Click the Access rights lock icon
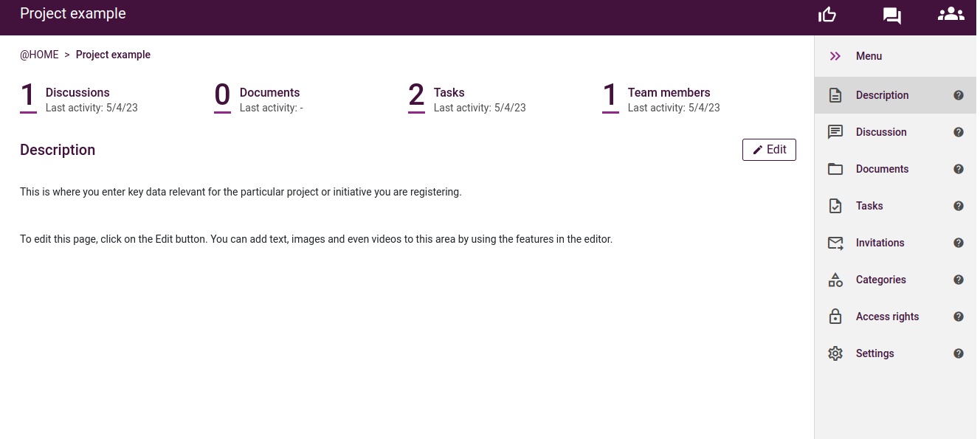 coord(835,317)
